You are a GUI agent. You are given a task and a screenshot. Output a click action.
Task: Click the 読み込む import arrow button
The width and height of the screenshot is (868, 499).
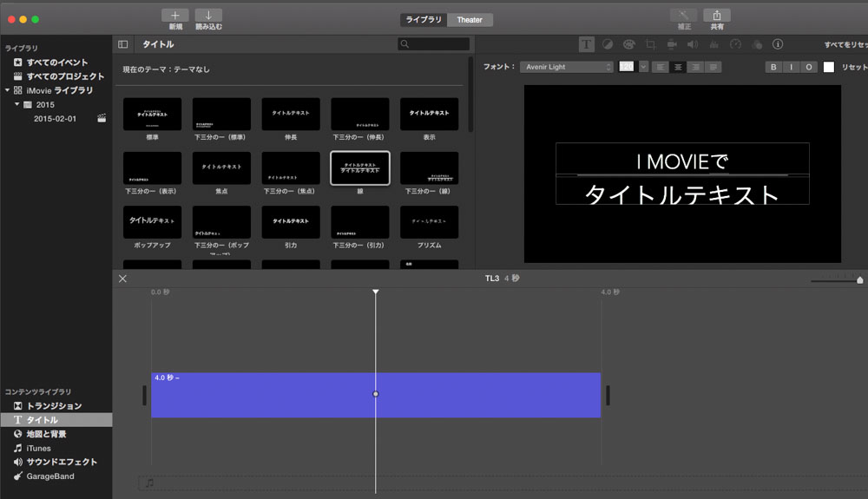pos(208,16)
